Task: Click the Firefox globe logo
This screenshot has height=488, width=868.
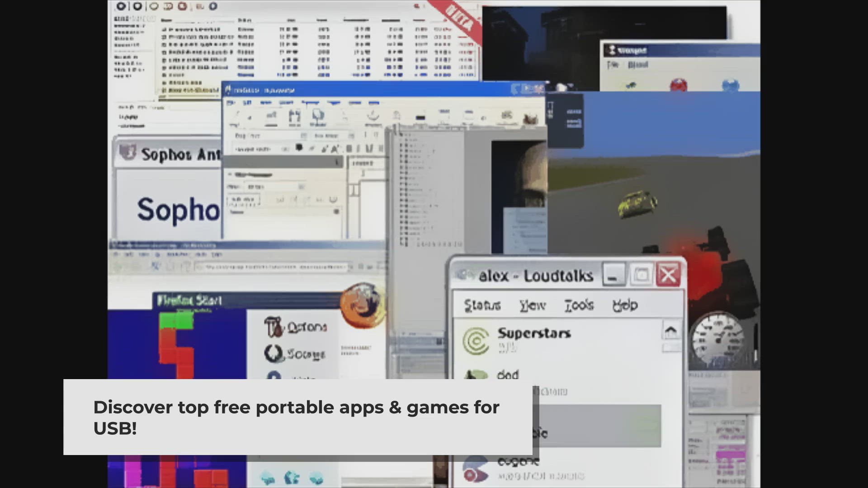Action: 363,305
